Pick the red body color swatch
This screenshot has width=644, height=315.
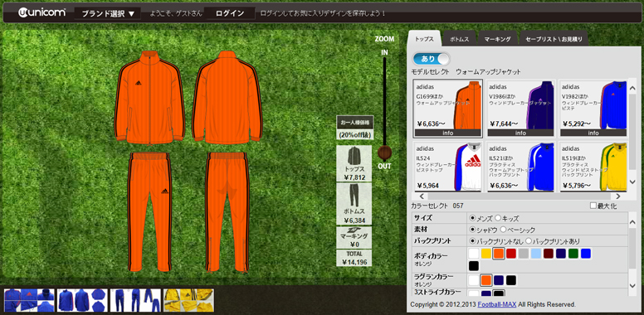(511, 254)
